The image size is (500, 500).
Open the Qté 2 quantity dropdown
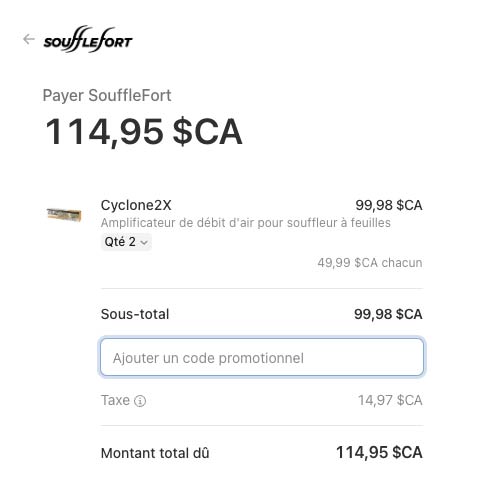pos(126,242)
